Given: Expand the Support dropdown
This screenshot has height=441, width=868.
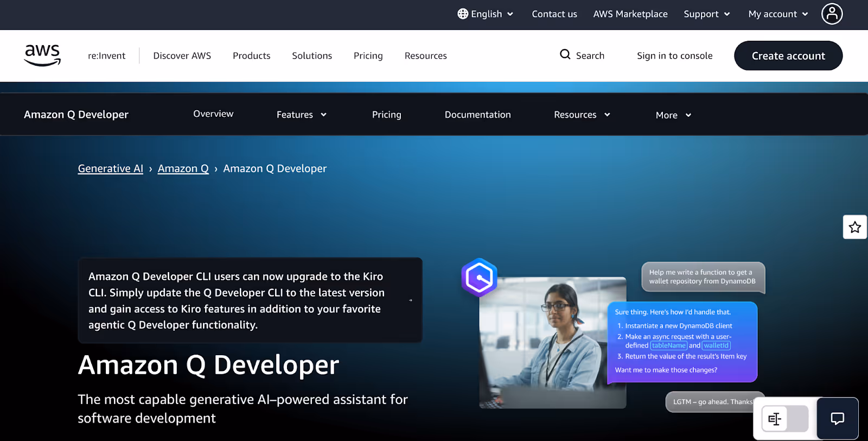Looking at the screenshot, I should (707, 14).
